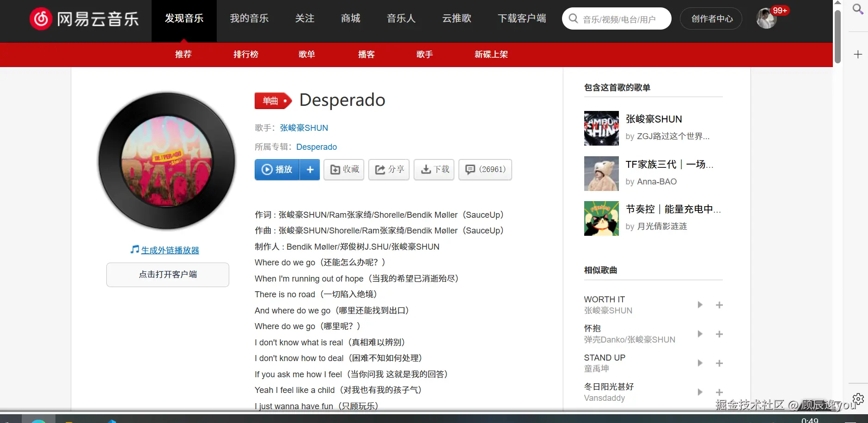Image resolution: width=868 pixels, height=423 pixels.
Task: Click the Desperado album cover disc
Action: [x=167, y=161]
